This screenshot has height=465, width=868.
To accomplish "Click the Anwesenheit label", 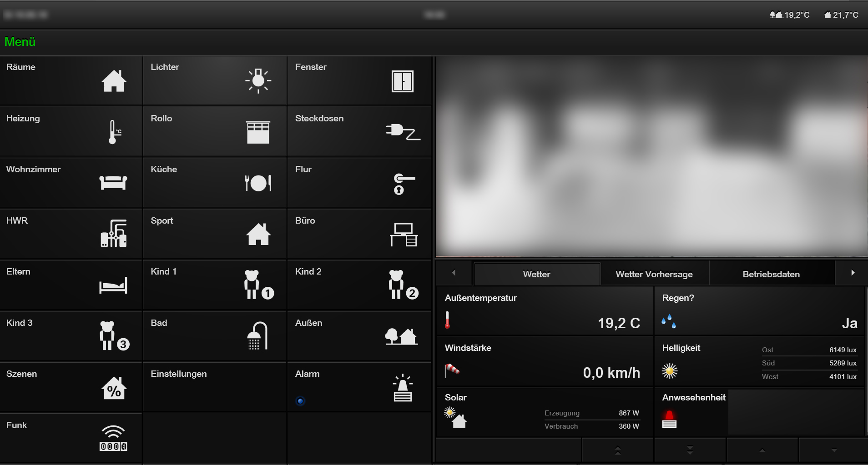I will [x=694, y=397].
